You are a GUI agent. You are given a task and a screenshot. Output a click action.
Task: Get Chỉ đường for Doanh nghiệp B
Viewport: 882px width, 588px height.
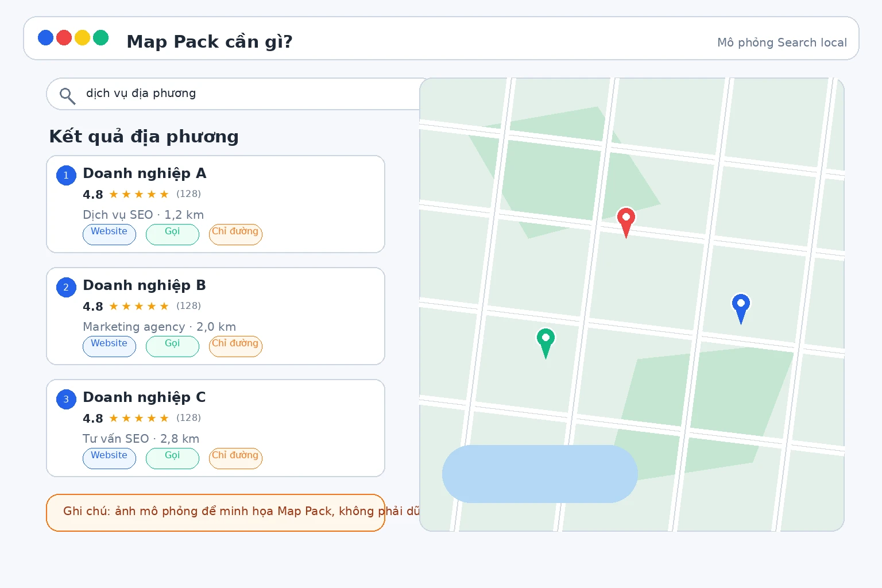[235, 346]
